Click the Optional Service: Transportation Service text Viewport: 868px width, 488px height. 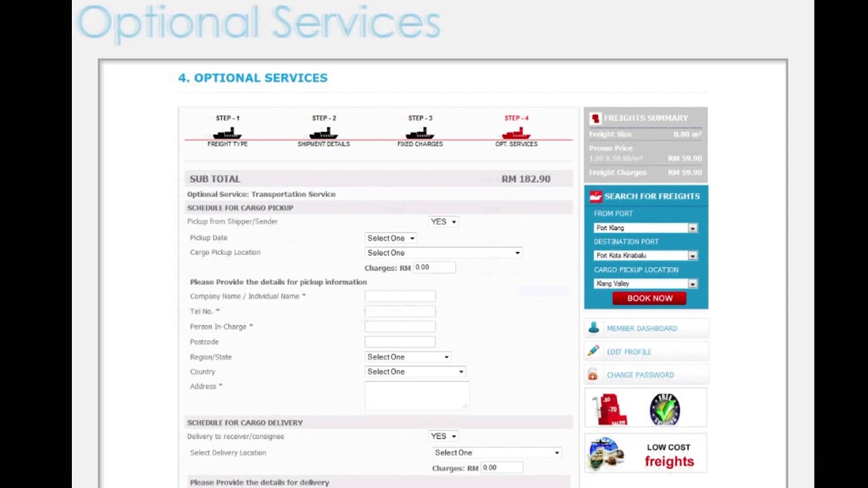(261, 195)
